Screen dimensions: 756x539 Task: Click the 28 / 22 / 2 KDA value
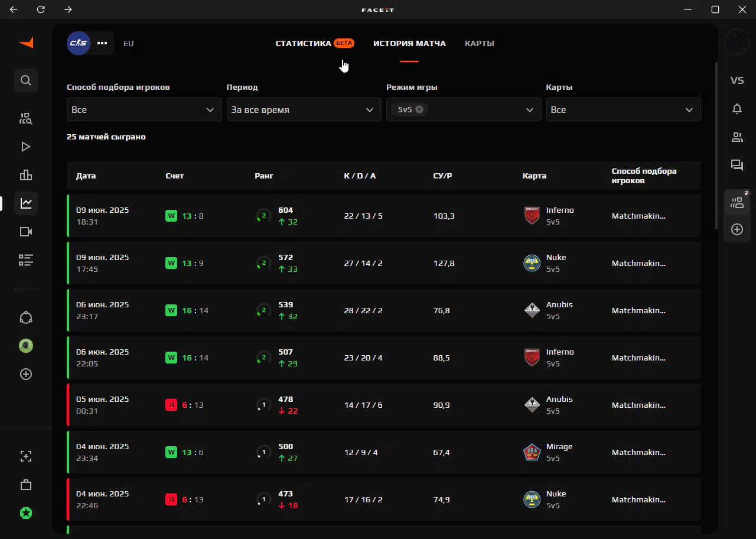pyautogui.click(x=363, y=310)
